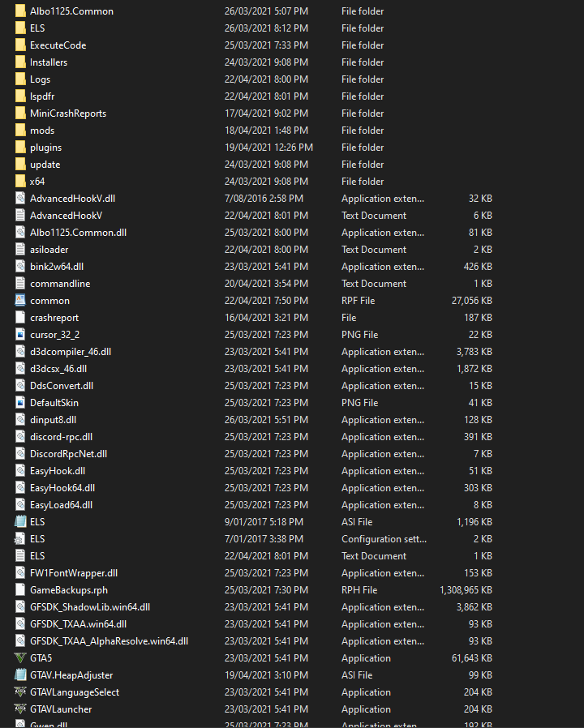Click the ELS ASI file icon
The width and height of the screenshot is (584, 728).
(x=20, y=522)
